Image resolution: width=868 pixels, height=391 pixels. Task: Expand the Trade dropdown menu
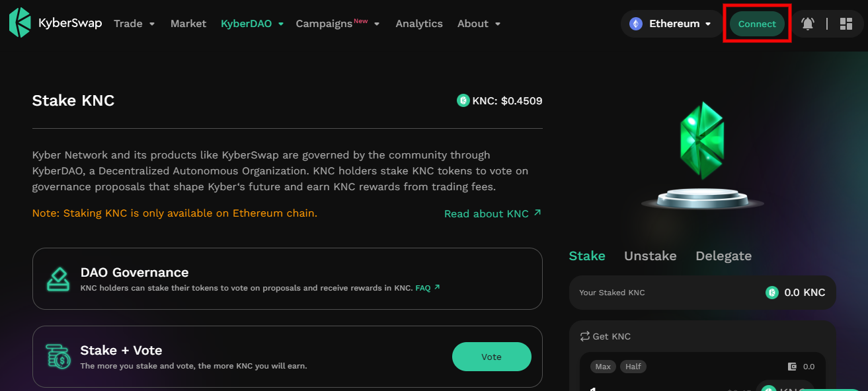coord(134,24)
